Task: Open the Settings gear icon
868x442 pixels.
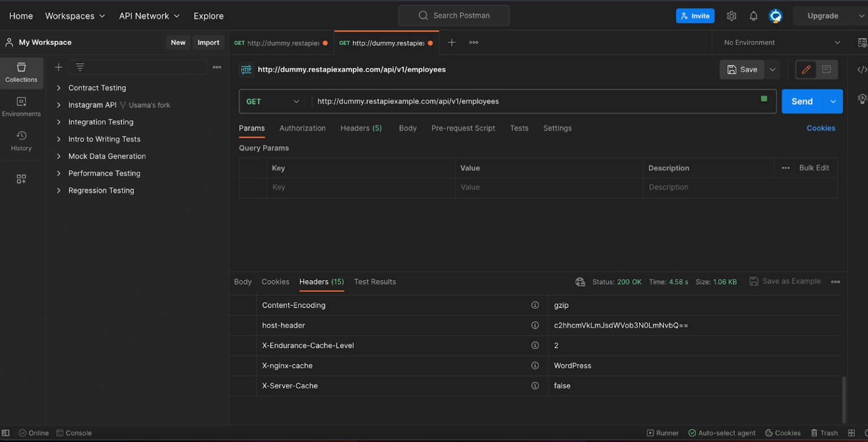Action: 731,16
